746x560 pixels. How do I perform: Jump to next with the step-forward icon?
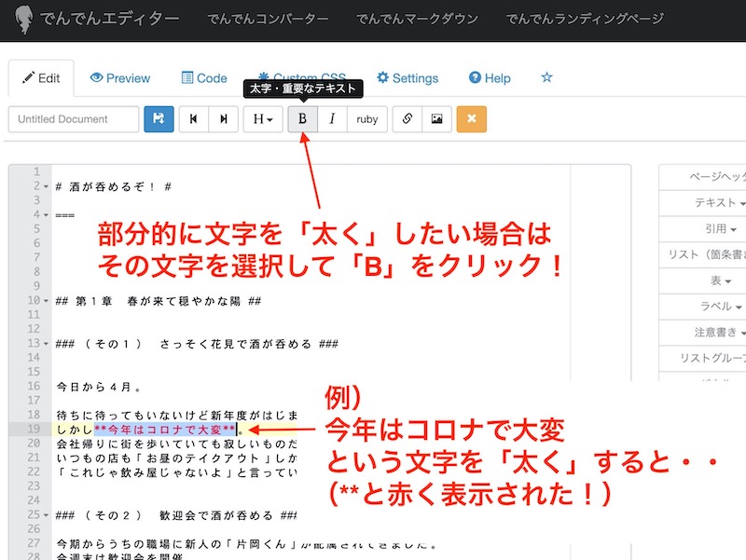click(223, 119)
